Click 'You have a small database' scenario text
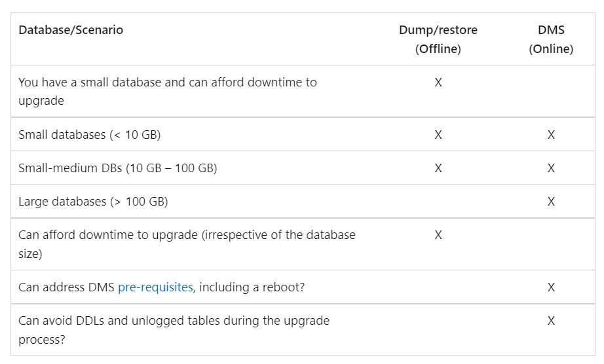The image size is (604, 364). [x=168, y=92]
